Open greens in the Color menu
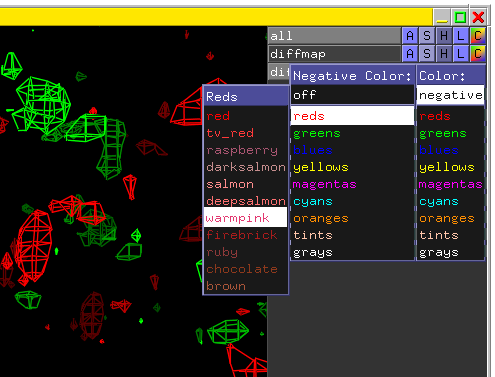The image size is (495, 377). (450, 133)
